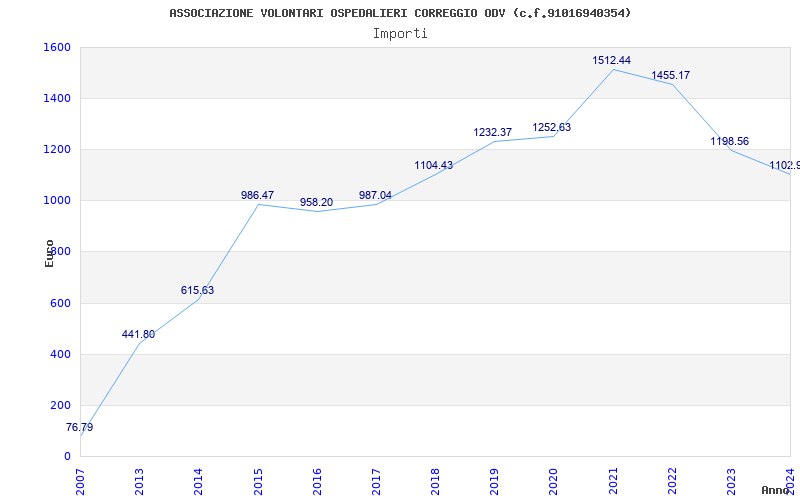
Task: Select the 1198.56 data label
Action: coord(730,141)
